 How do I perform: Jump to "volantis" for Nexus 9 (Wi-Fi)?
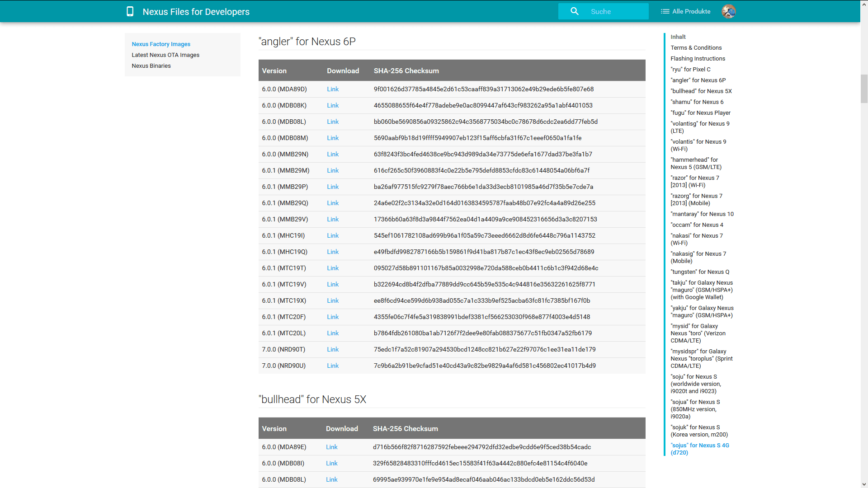point(698,145)
